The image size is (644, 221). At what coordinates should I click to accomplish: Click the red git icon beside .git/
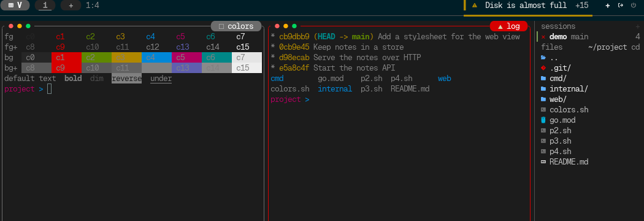543,68
